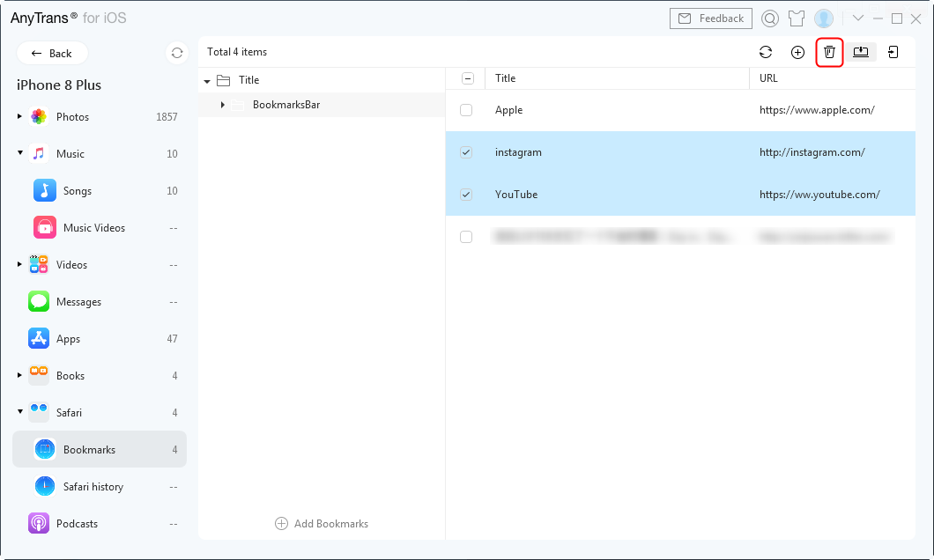Collapse the Safari category arrow
The height and width of the screenshot is (560, 934).
19,412
